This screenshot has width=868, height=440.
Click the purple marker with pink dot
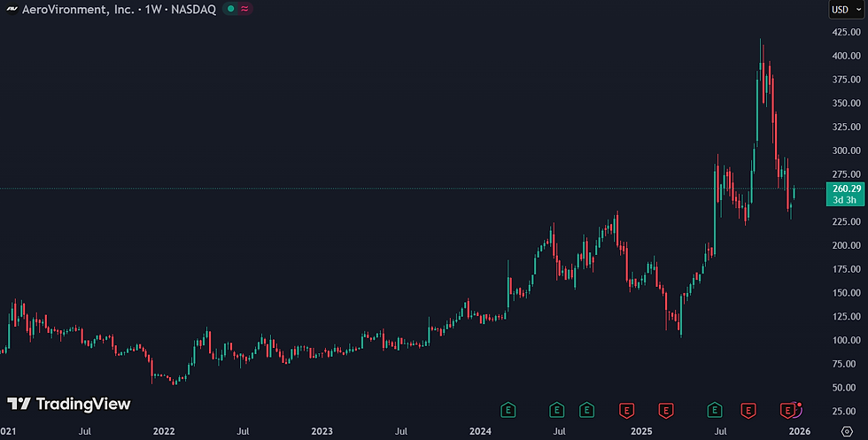click(798, 408)
